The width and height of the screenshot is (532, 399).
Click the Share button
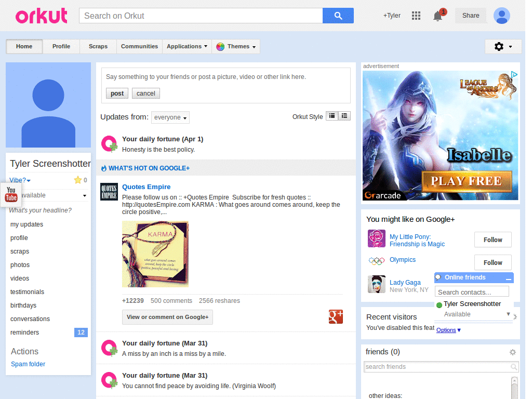[x=471, y=16]
